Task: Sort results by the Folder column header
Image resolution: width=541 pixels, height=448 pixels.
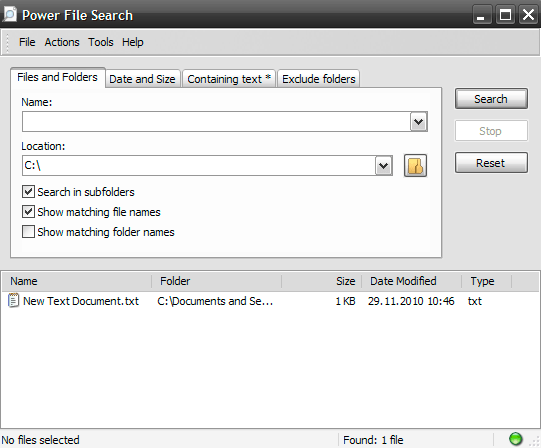Action: pos(217,281)
